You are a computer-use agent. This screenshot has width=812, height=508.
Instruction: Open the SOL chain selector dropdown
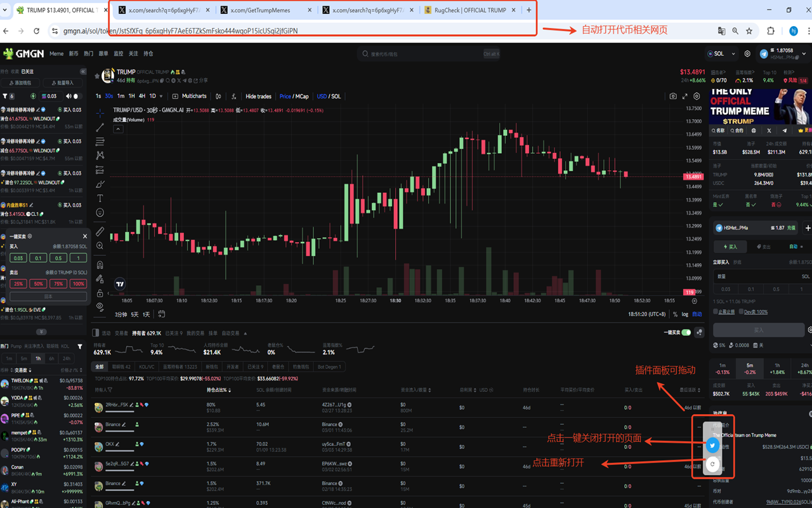coord(721,54)
